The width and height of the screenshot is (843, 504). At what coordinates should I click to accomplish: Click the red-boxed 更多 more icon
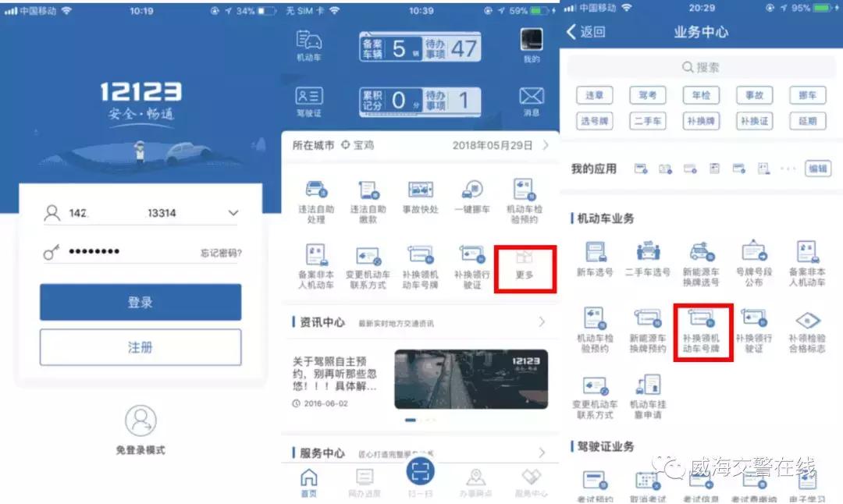click(526, 269)
